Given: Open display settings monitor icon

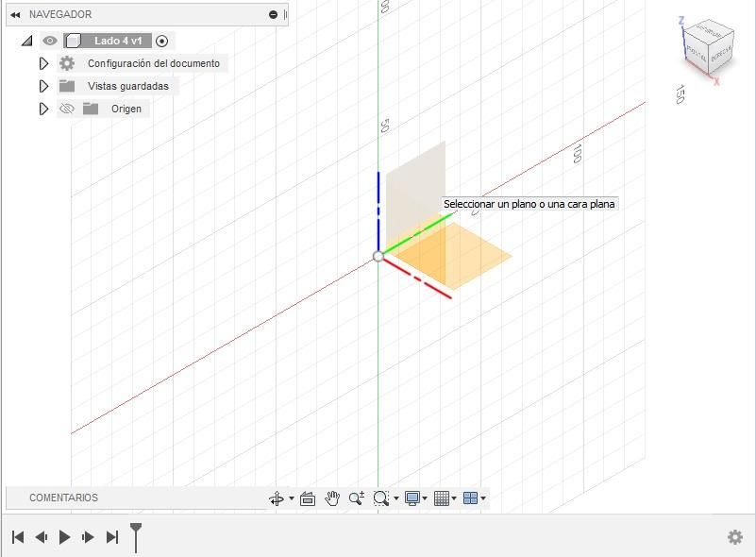Looking at the screenshot, I should [412, 498].
